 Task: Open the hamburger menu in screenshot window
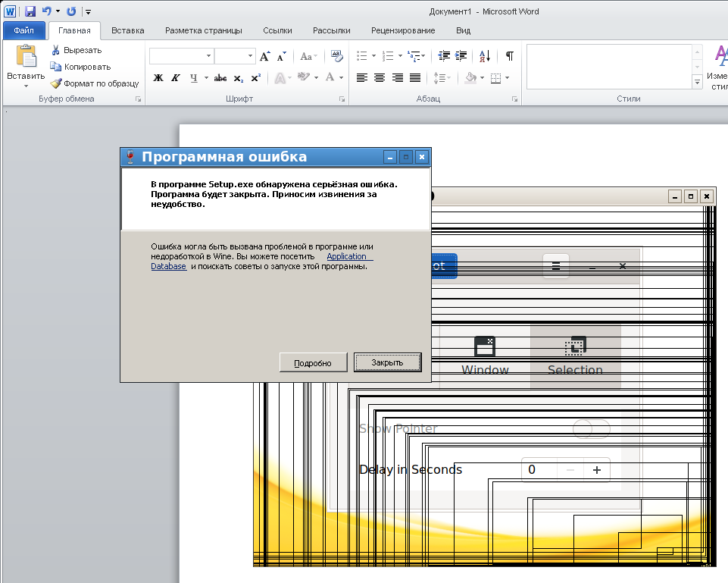pyautogui.click(x=556, y=266)
